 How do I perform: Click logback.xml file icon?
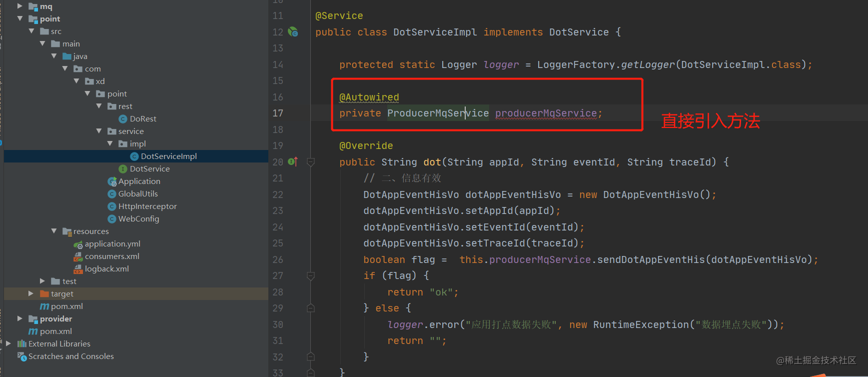[78, 269]
